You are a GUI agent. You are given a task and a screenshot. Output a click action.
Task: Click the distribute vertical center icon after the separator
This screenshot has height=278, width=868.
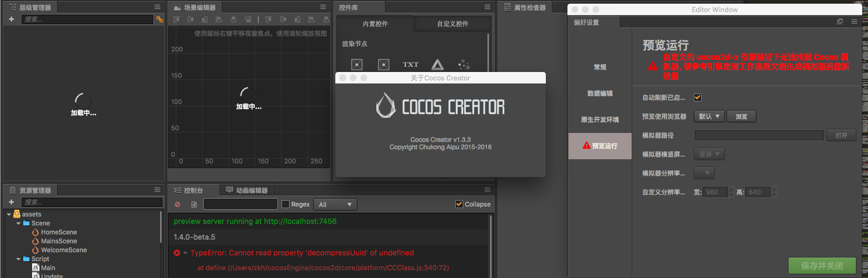click(x=283, y=19)
